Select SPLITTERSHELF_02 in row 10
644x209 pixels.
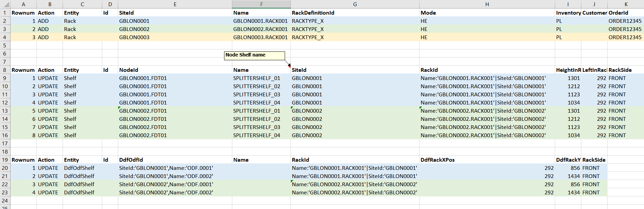point(261,86)
